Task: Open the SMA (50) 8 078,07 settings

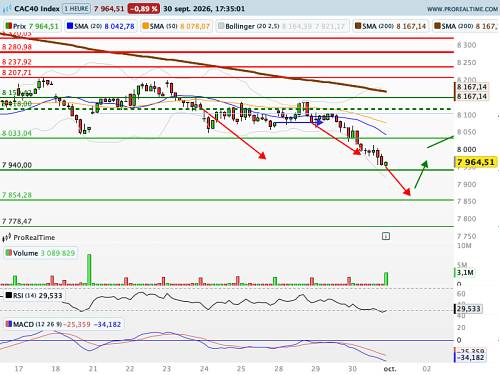Action: pos(177,26)
